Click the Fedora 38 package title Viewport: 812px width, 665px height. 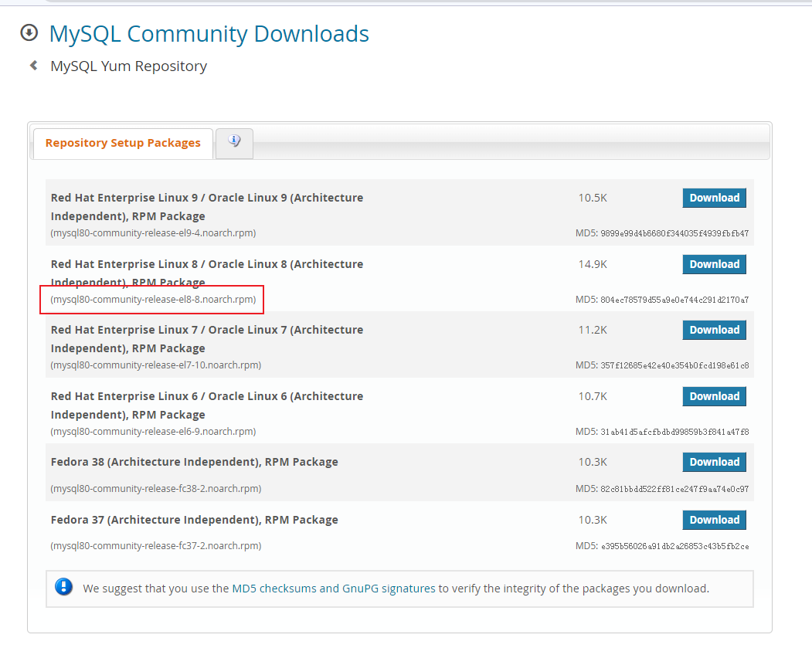point(194,462)
